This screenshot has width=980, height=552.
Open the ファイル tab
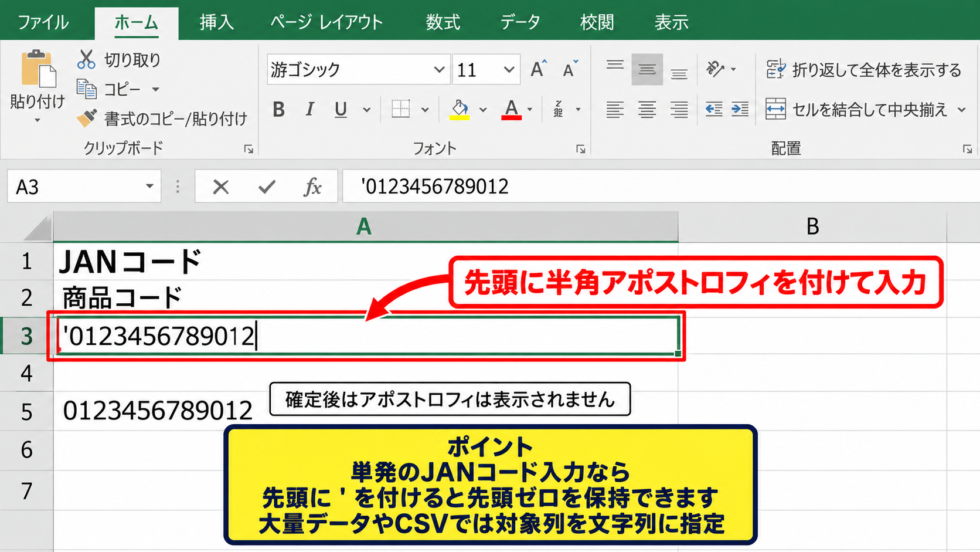pyautogui.click(x=43, y=22)
